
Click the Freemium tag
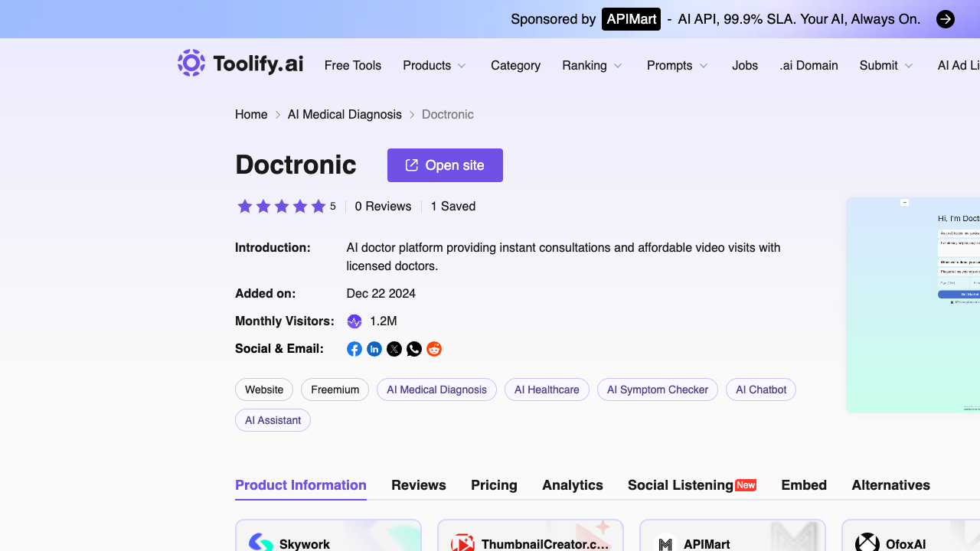335,390
